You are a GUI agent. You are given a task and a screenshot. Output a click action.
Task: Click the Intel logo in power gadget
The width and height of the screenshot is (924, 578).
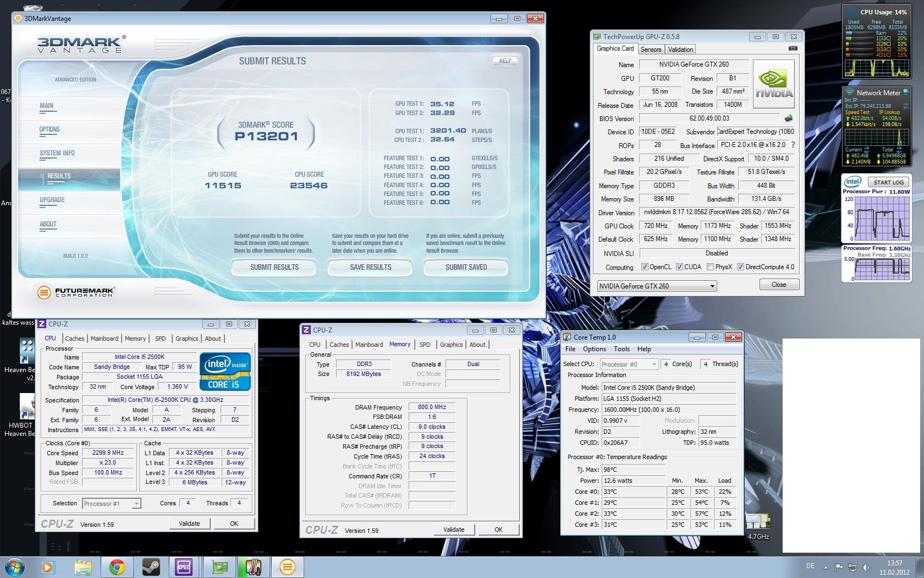click(853, 182)
